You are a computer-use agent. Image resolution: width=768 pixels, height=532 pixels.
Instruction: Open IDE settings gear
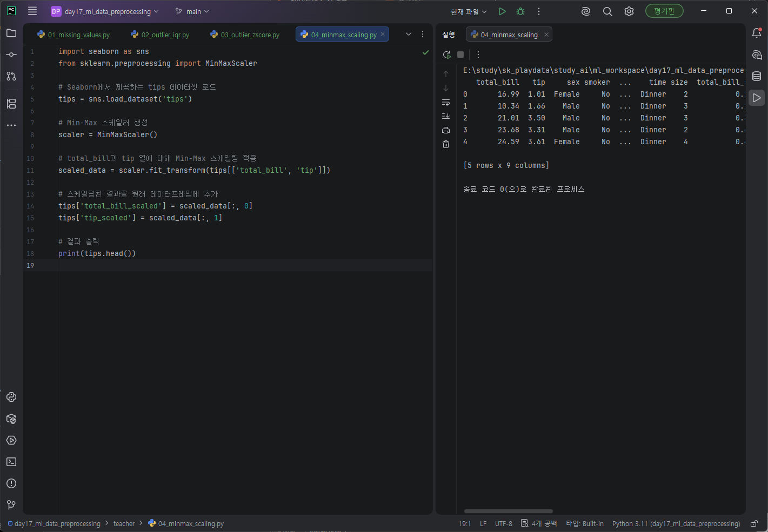[x=629, y=11]
